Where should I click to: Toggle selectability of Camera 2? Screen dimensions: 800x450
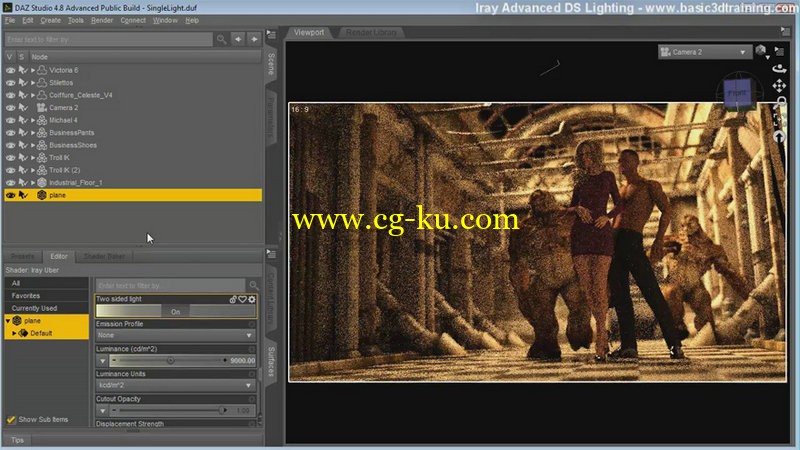point(23,108)
